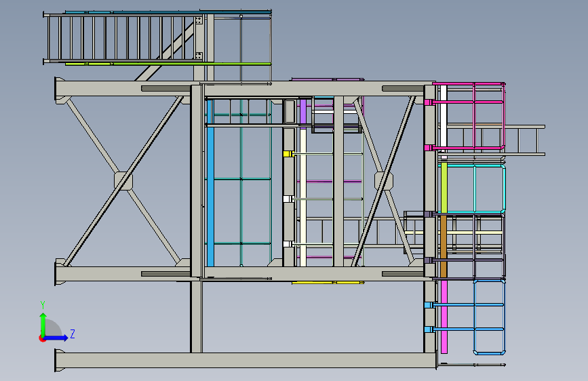Select the lime-green vertical post beside cyan rail
The image size is (588, 381).
click(444, 188)
